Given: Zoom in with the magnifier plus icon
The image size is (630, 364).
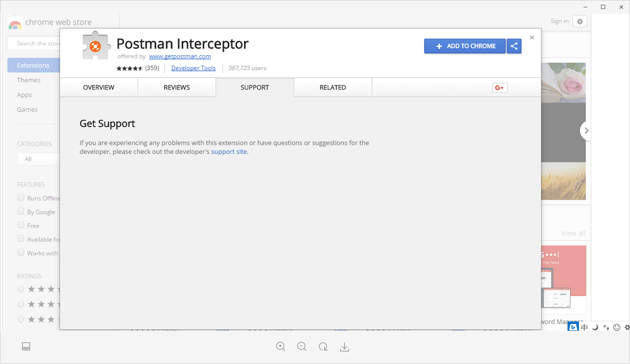Looking at the screenshot, I should click(281, 347).
